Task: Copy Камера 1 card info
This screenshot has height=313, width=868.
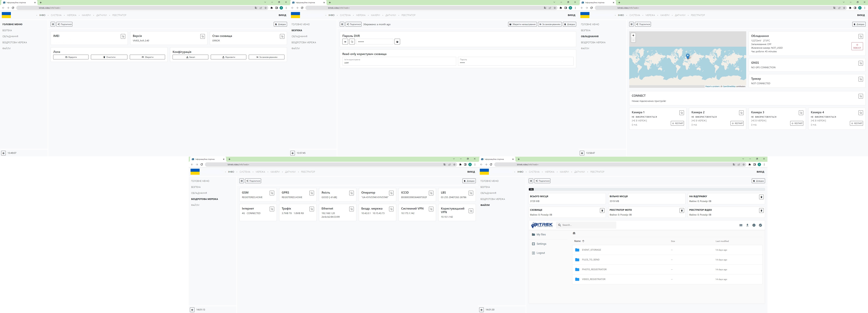Action: pyautogui.click(x=682, y=113)
